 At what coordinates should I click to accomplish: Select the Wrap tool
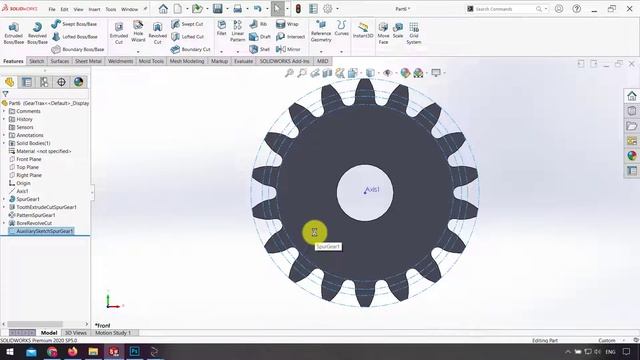287,24
